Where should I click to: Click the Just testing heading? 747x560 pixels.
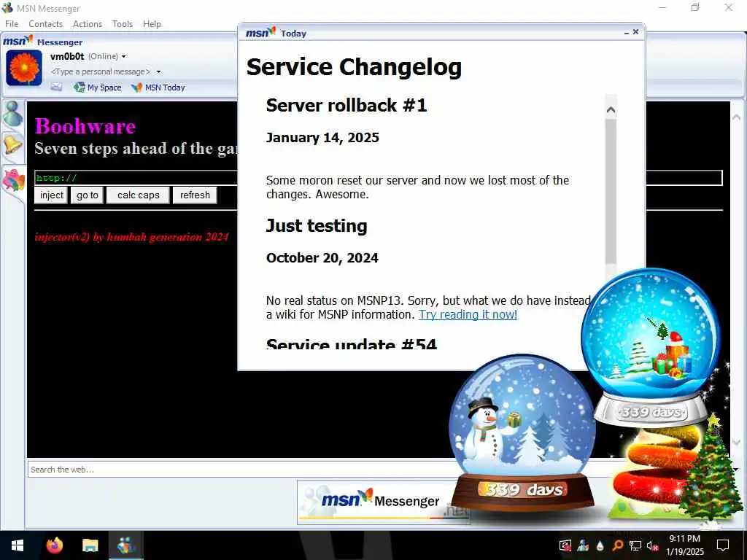317,226
